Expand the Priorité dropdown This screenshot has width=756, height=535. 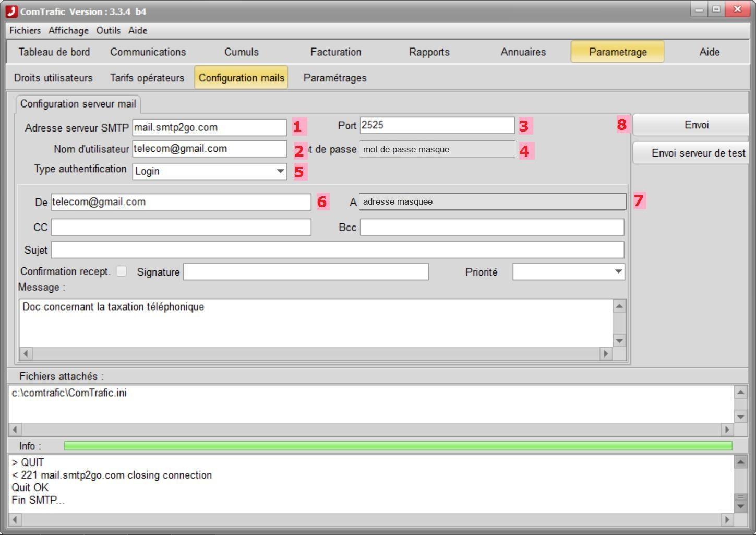[618, 271]
